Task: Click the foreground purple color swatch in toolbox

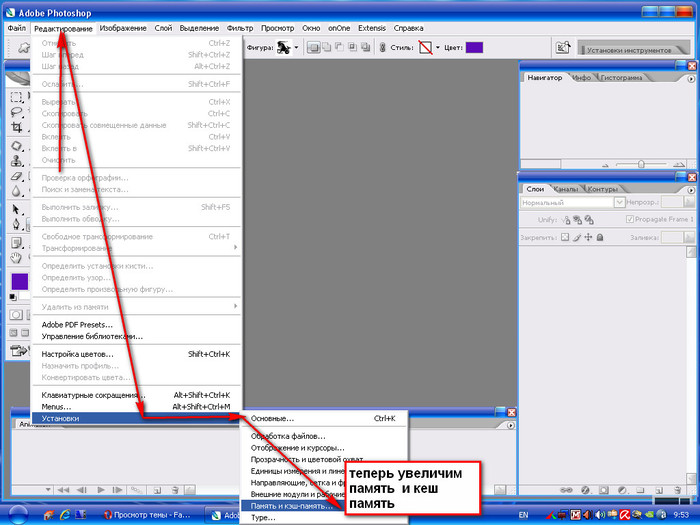Action: coord(19,282)
